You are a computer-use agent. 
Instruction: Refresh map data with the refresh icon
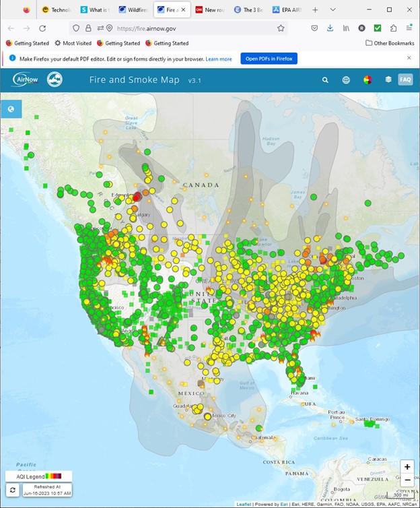[13, 490]
